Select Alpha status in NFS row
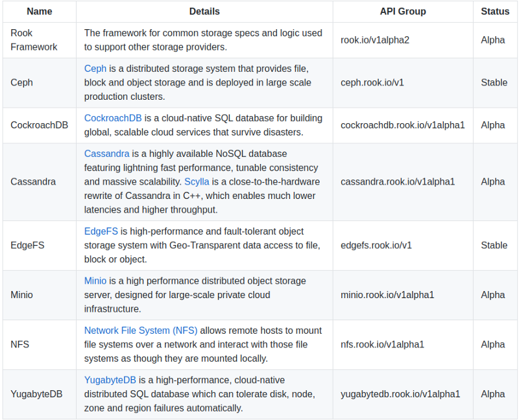Image resolution: width=519 pixels, height=420 pixels. click(x=493, y=344)
